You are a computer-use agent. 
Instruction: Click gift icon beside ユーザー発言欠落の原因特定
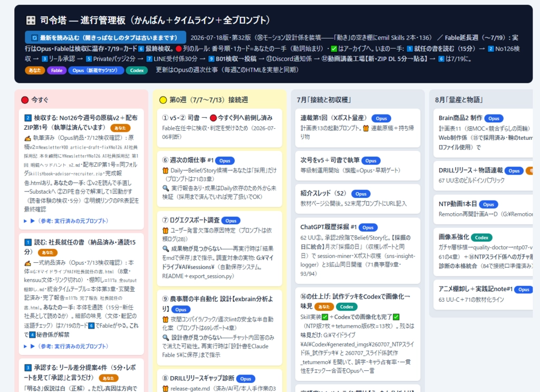click(x=165, y=231)
